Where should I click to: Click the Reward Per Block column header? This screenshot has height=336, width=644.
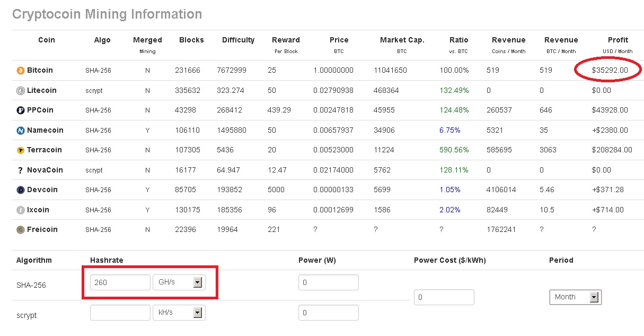coord(286,45)
